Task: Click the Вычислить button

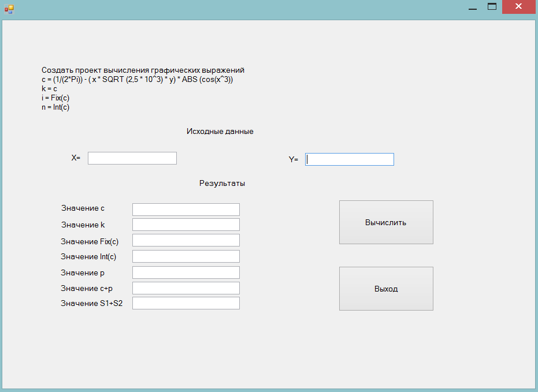Action: (x=386, y=222)
